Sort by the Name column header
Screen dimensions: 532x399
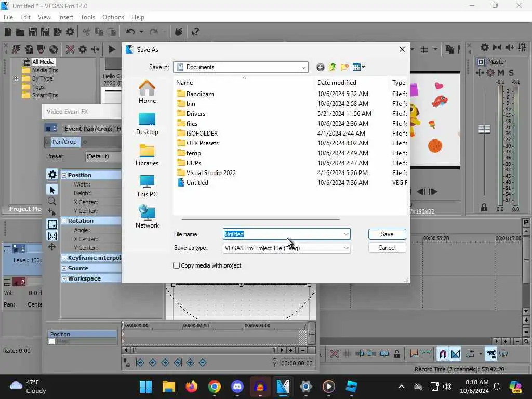click(244, 83)
